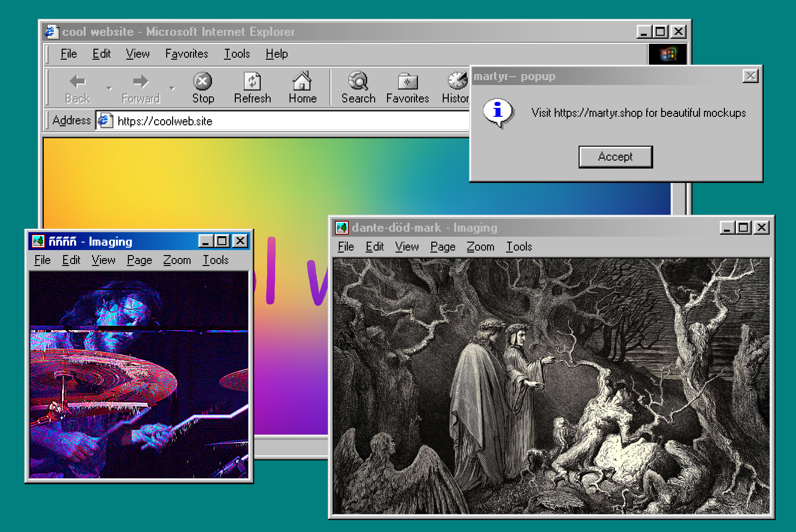
Task: Open Tools menu in ññññ Imaging window
Action: point(215,260)
